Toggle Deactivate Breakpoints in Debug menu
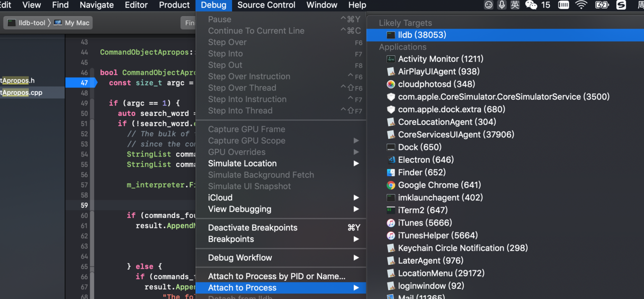The height and width of the screenshot is (299, 644). click(x=281, y=228)
